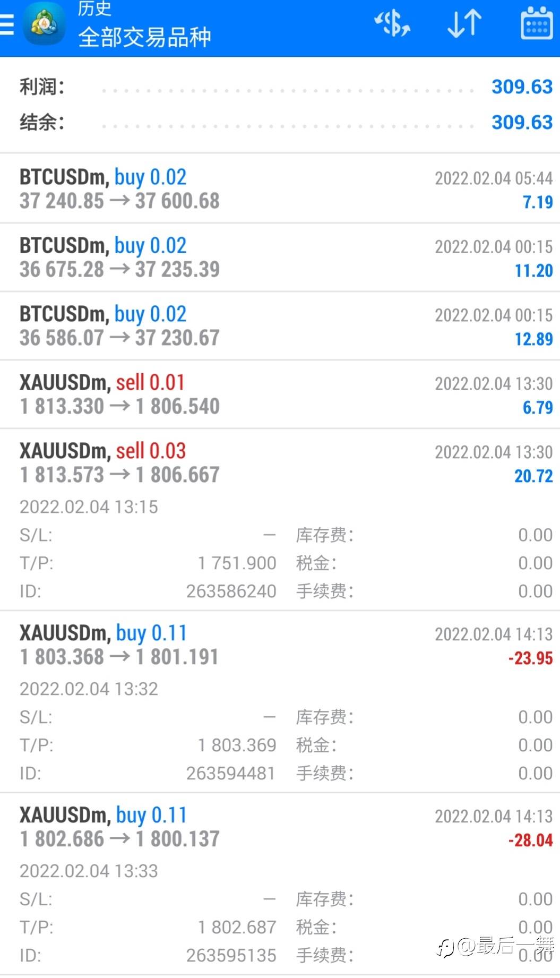Expand BTCUSDm trade with profit 12.89
This screenshot has height=978, width=560.
pos(280,326)
